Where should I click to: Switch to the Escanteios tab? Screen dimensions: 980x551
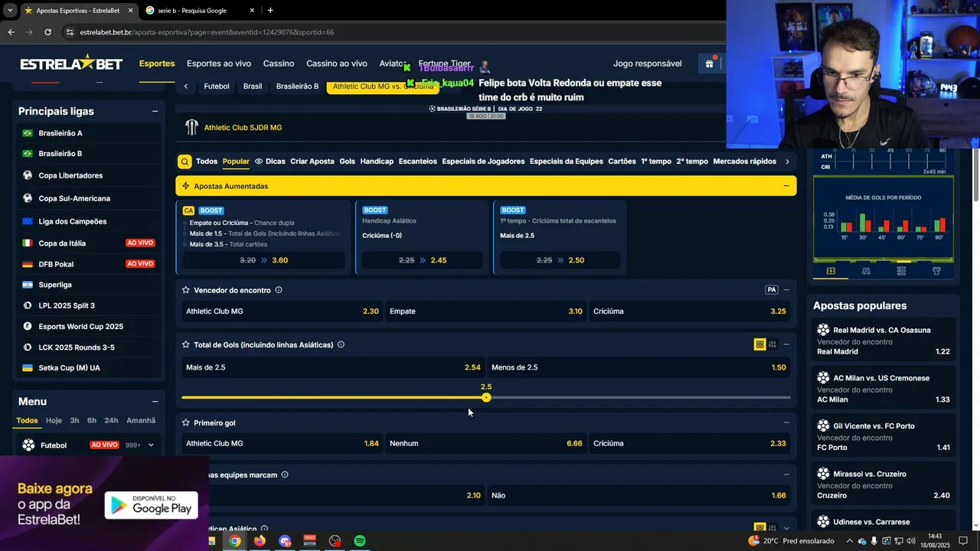tap(417, 161)
